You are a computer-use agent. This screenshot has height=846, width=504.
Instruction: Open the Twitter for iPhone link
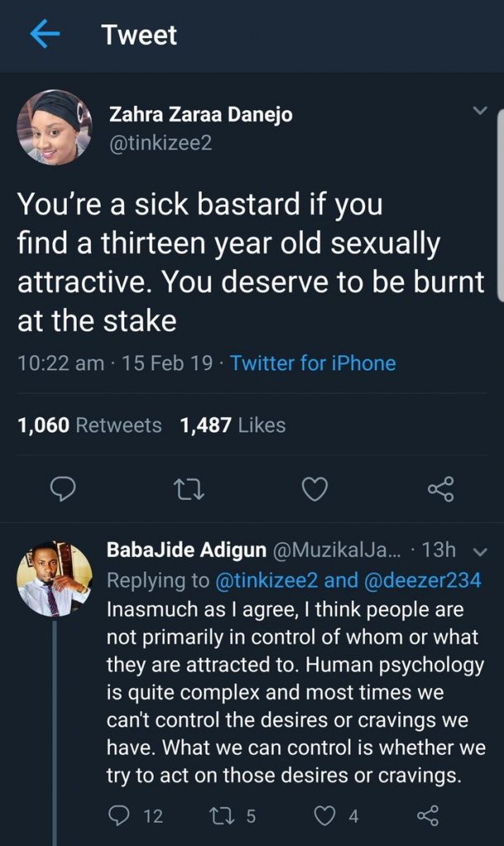pos(313,363)
